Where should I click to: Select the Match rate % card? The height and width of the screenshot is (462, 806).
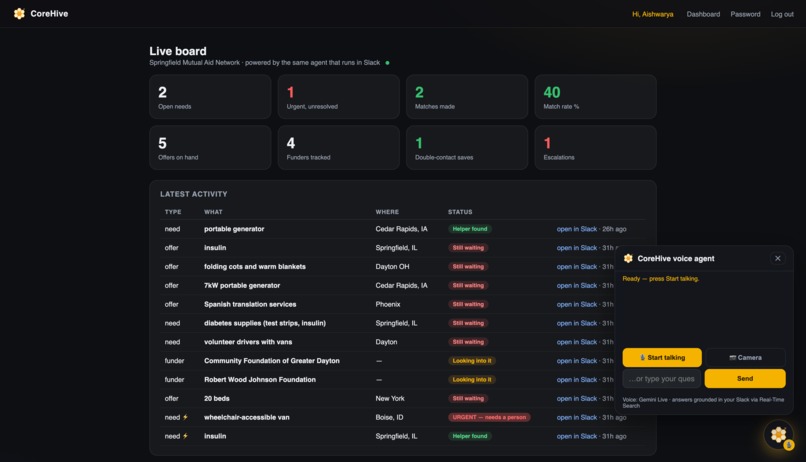point(596,97)
